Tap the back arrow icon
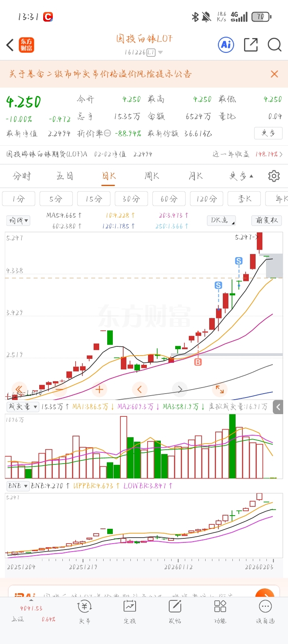Viewport: 288px width, 644px height. (x=10, y=45)
